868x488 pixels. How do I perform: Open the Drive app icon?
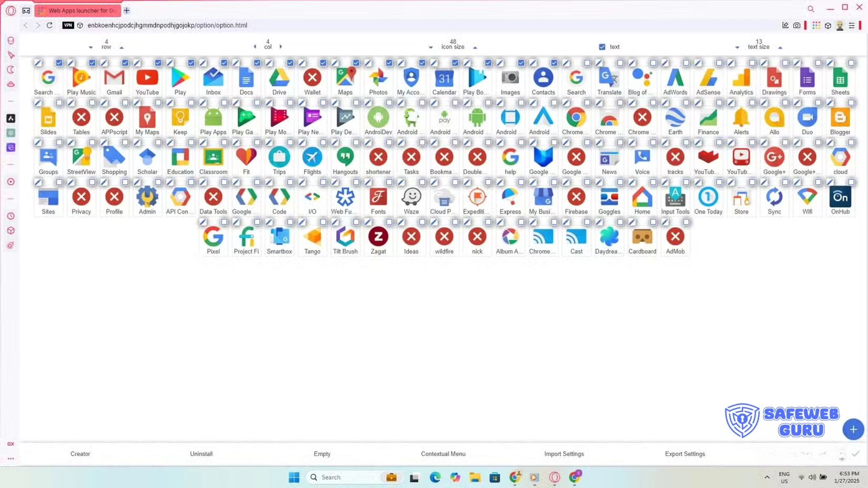pos(279,78)
